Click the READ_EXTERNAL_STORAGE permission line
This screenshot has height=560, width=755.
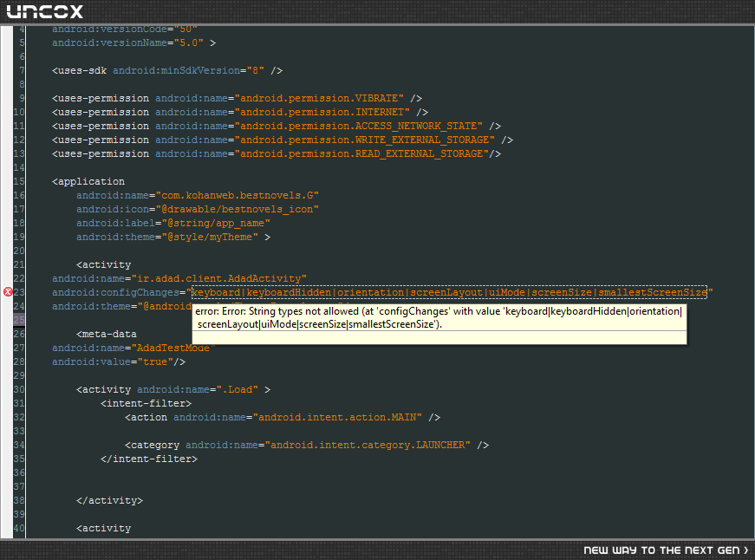pyautogui.click(x=277, y=154)
